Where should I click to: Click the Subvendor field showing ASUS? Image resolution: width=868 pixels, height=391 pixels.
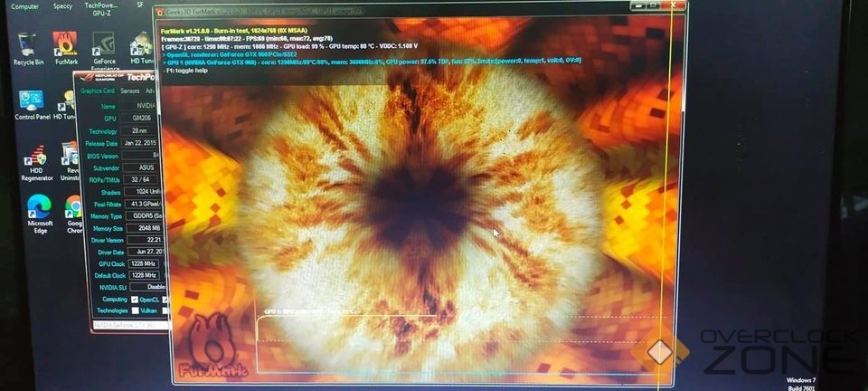coord(141,167)
